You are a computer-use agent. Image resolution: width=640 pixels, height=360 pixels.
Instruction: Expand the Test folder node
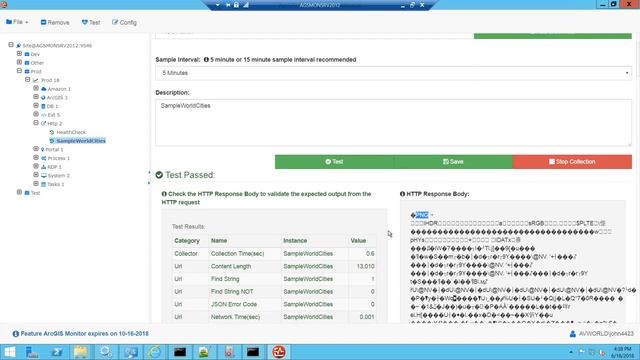click(19, 192)
